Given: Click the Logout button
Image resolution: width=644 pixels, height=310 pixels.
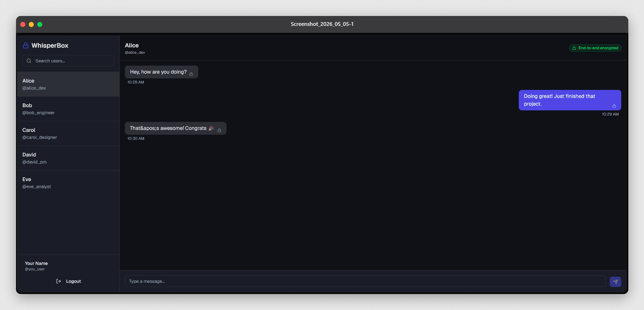Looking at the screenshot, I should 68,281.
